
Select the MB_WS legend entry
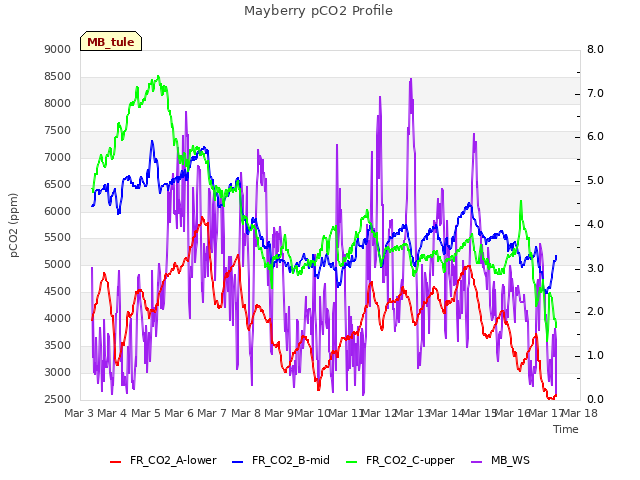500,460
